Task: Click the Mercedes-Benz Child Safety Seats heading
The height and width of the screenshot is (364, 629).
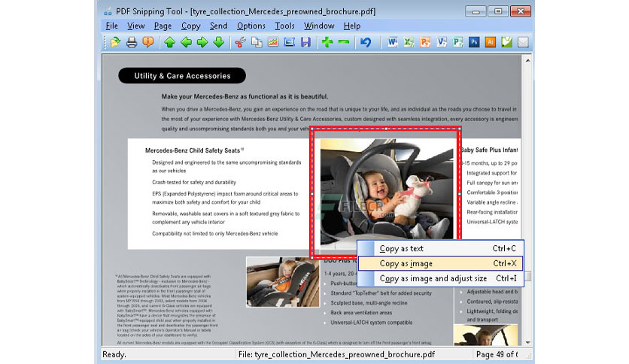Action: 194,150
